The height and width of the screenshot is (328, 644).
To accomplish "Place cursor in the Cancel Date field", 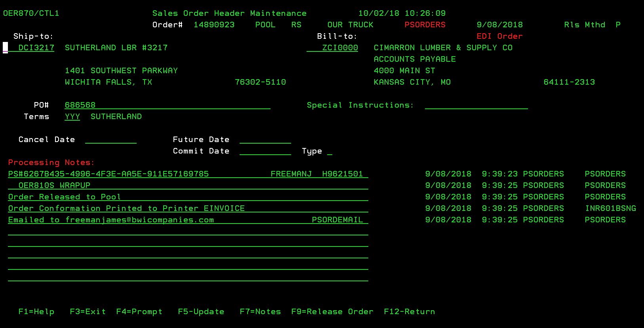I will coord(111,140).
